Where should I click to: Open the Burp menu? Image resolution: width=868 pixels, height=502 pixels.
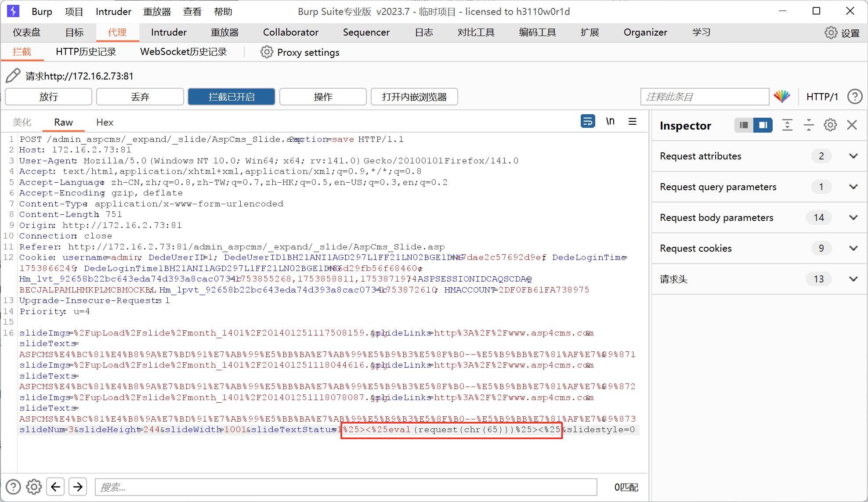[42, 11]
